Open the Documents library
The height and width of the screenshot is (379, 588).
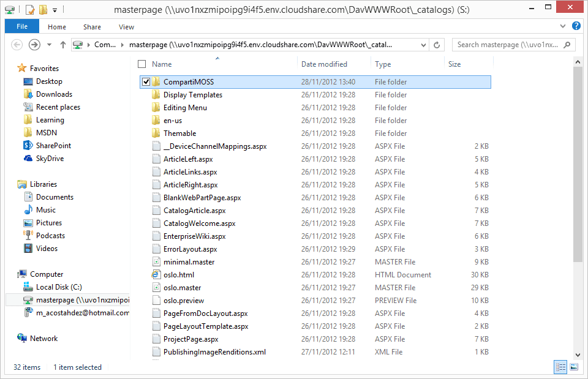[x=55, y=197]
